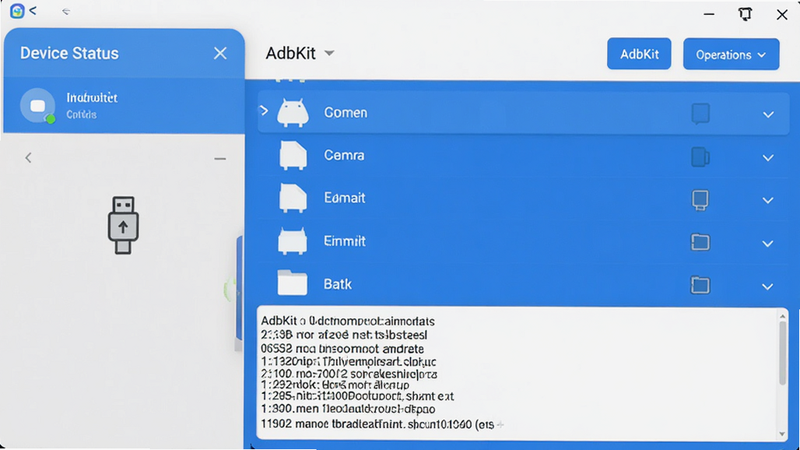
Task: Click the small left arrow in title bar
Action: point(66,11)
